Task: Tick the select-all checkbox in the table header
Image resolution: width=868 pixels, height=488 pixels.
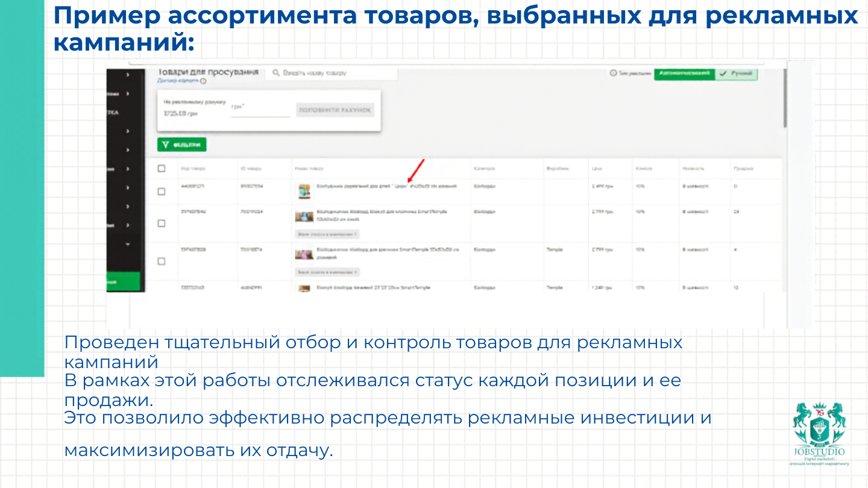Action: click(161, 169)
